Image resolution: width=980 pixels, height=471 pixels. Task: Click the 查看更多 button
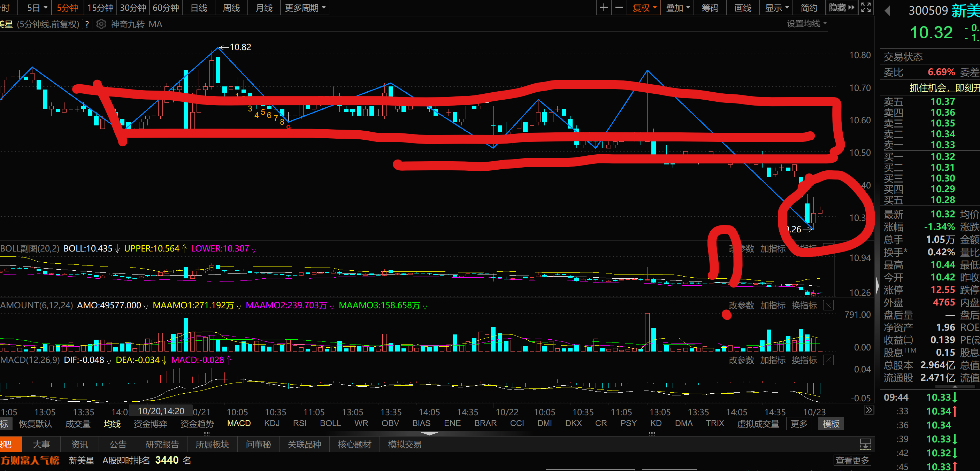tap(852, 460)
